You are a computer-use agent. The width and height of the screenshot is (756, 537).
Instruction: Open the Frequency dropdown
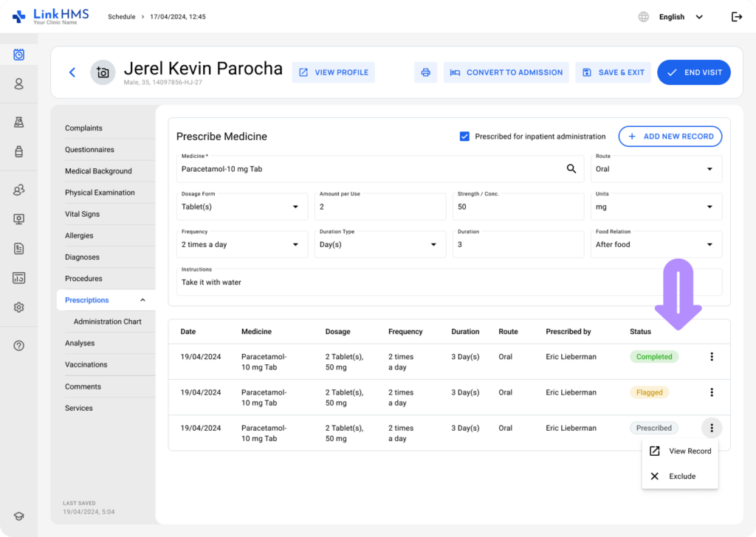point(242,244)
